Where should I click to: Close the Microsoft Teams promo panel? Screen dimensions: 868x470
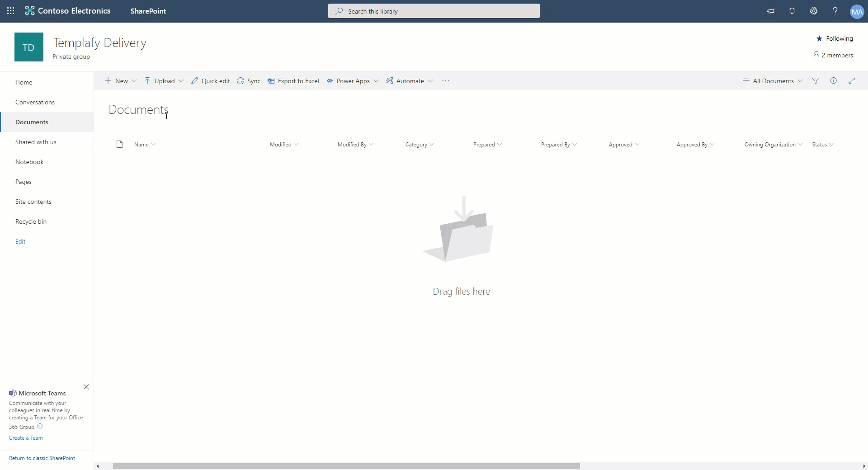click(86, 387)
